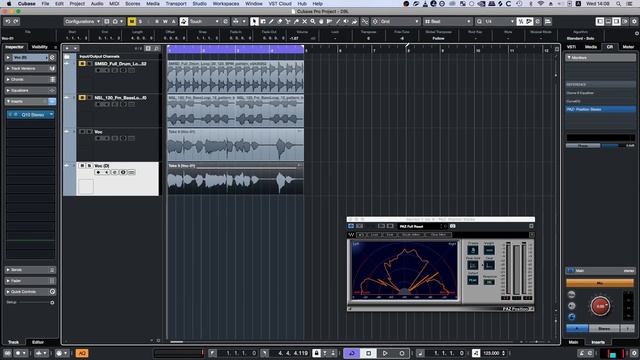Select the Voc (D) audio event
This screenshot has height=360, width=640.
pos(235,178)
